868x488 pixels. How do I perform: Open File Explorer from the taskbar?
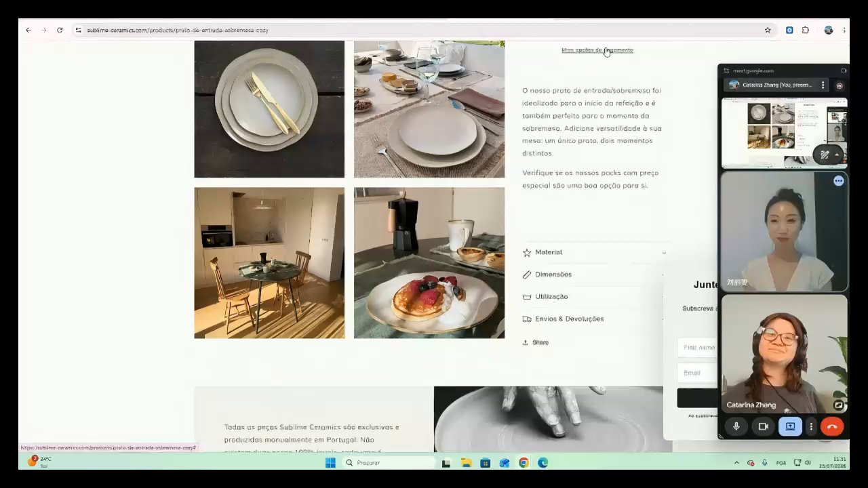(467, 463)
